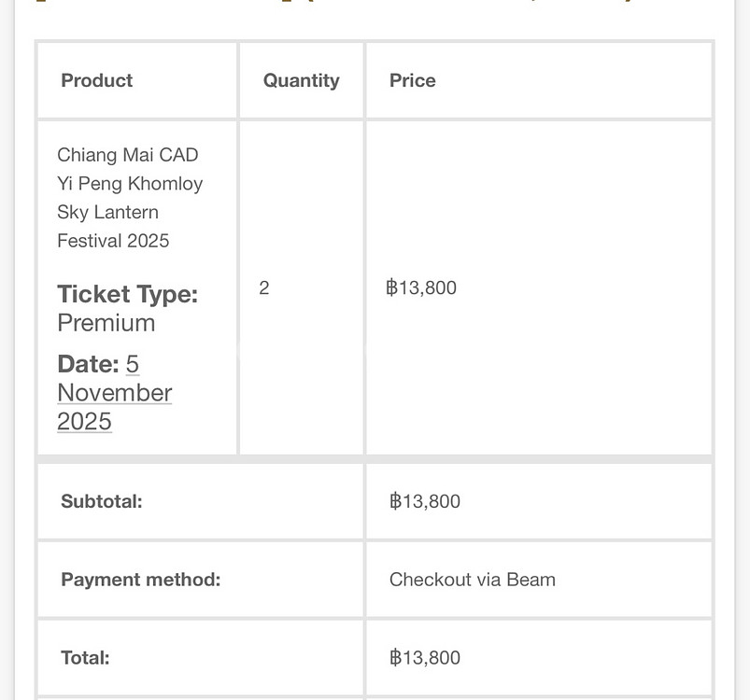The height and width of the screenshot is (700, 750).
Task: Click the Festival 2025 text line
Action: 113,241
